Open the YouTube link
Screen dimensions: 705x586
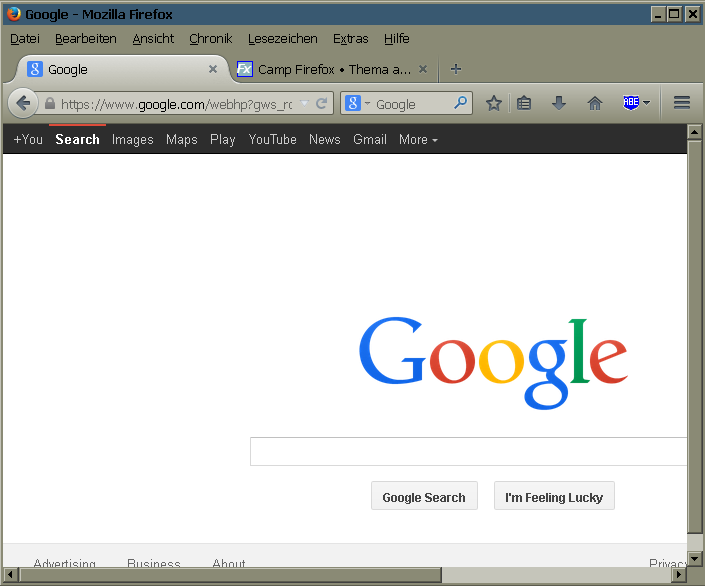click(272, 139)
